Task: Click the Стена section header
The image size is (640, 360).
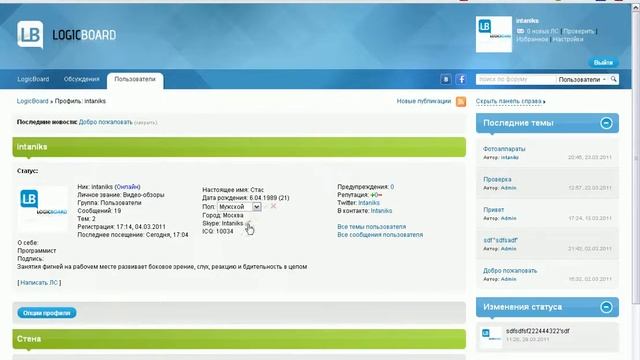Action: 239,339
